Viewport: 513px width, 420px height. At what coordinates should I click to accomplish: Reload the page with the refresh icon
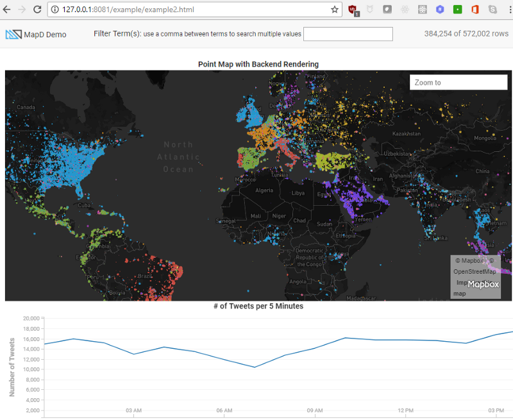37,10
